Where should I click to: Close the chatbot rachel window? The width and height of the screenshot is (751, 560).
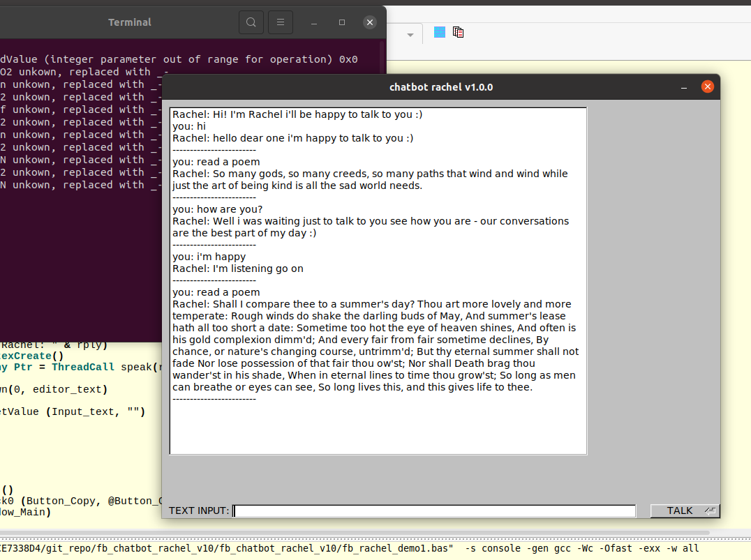click(x=708, y=86)
